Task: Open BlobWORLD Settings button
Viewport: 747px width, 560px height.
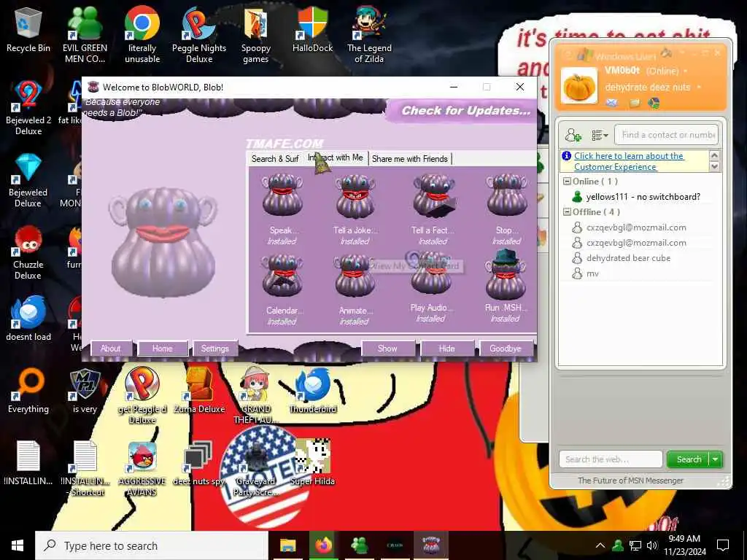Action: tap(215, 349)
